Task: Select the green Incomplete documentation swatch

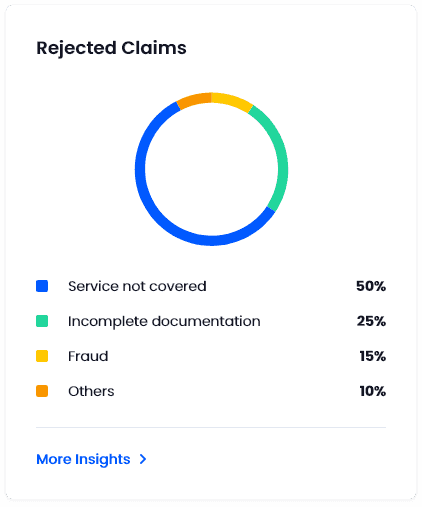Action: 42,321
